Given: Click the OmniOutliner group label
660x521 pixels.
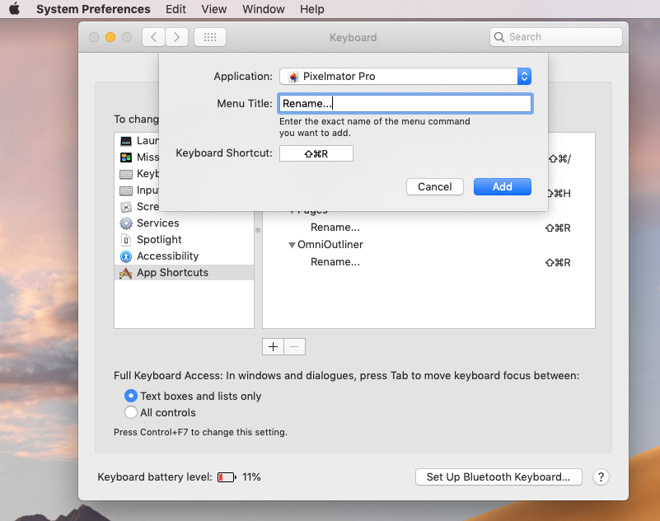Looking at the screenshot, I should click(330, 245).
